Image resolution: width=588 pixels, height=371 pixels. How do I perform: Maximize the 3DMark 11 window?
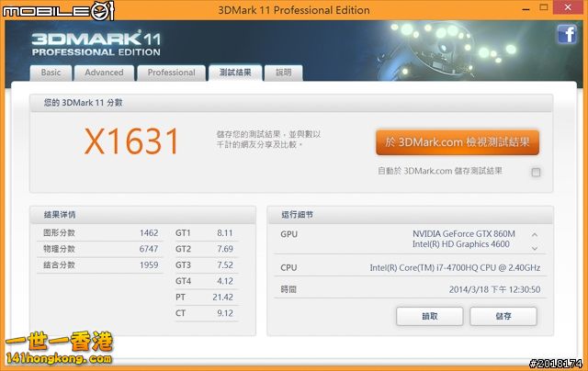point(544,7)
